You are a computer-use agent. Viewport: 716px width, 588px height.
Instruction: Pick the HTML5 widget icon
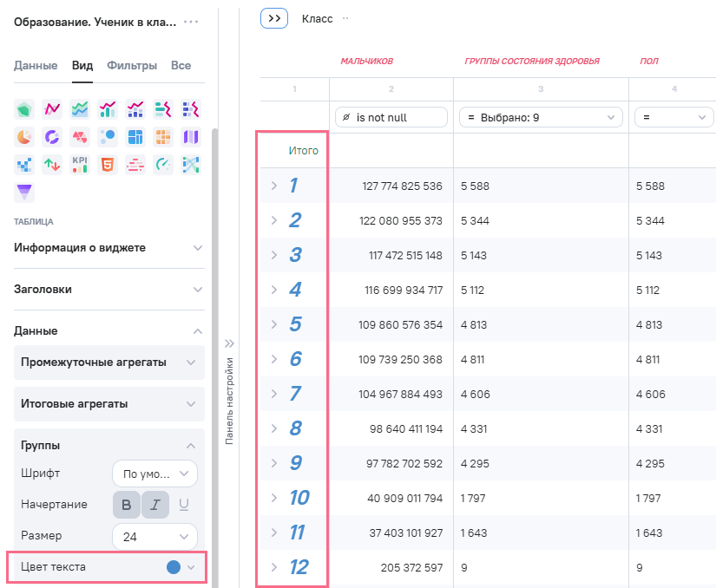pos(108,164)
